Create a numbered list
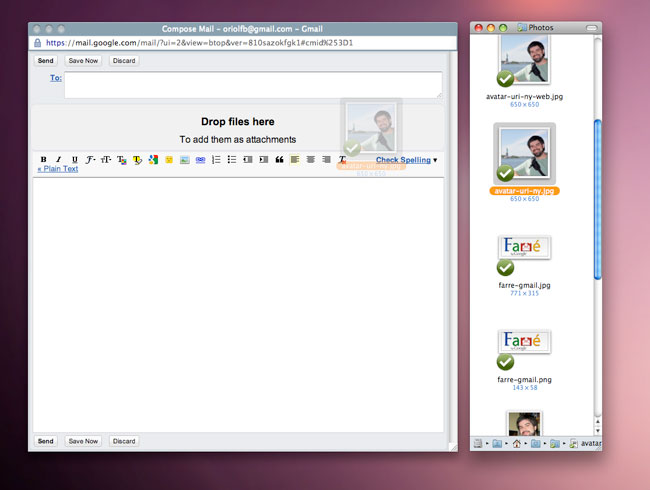 tap(216, 160)
